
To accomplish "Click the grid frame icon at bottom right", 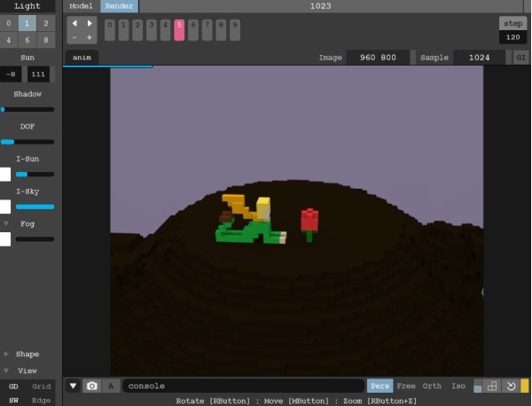I will (x=492, y=386).
